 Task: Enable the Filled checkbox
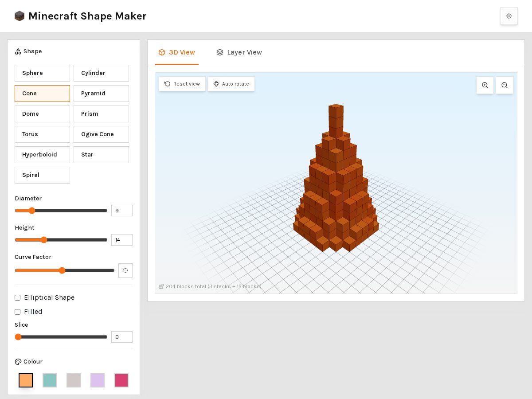(18, 312)
